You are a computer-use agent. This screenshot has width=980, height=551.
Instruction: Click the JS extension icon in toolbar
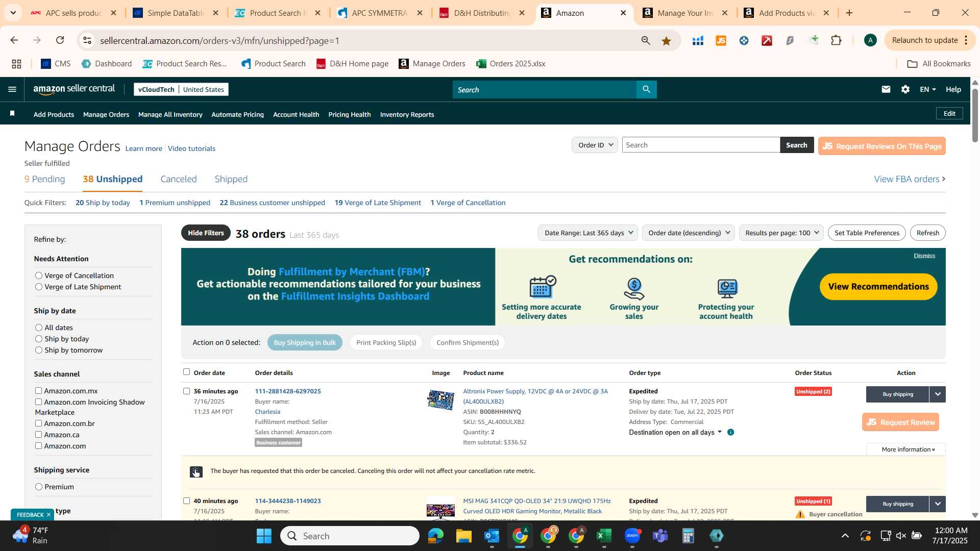tap(721, 41)
